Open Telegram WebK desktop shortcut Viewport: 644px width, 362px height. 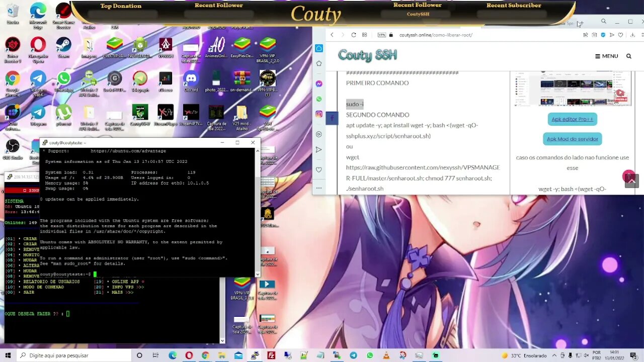(x=38, y=83)
